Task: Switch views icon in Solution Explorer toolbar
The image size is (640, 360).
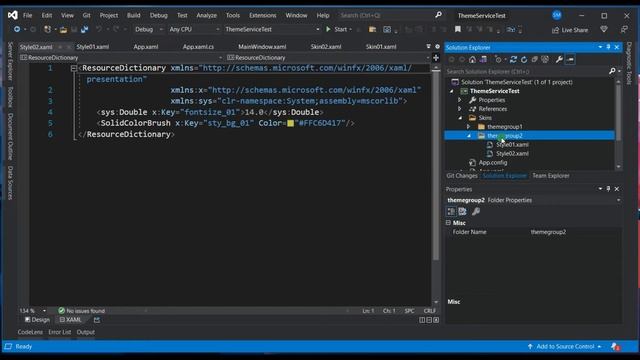Action: [x=483, y=60]
